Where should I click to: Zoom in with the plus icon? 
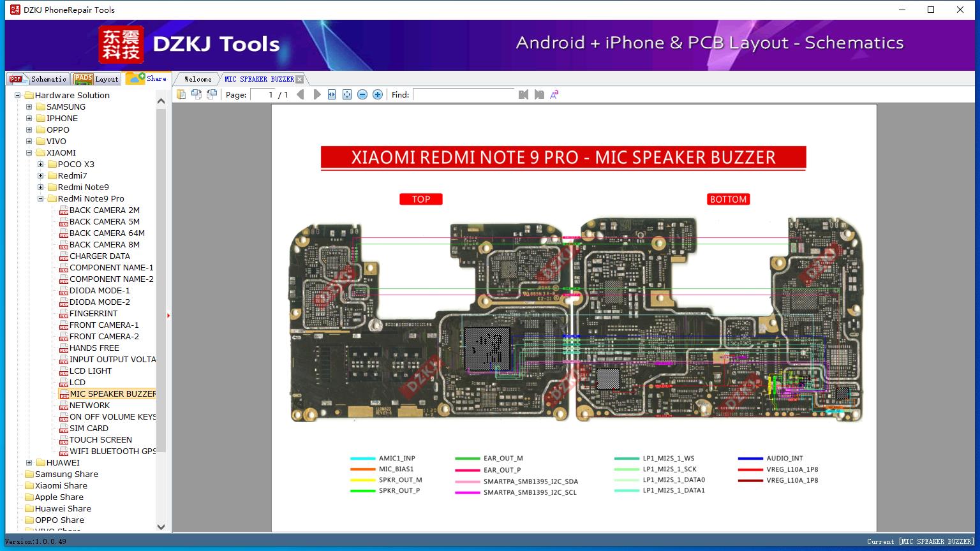(378, 94)
